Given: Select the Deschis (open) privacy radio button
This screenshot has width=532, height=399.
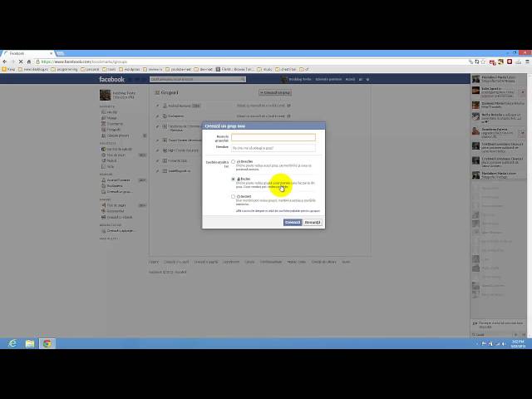Looking at the screenshot, I should coord(233,162).
